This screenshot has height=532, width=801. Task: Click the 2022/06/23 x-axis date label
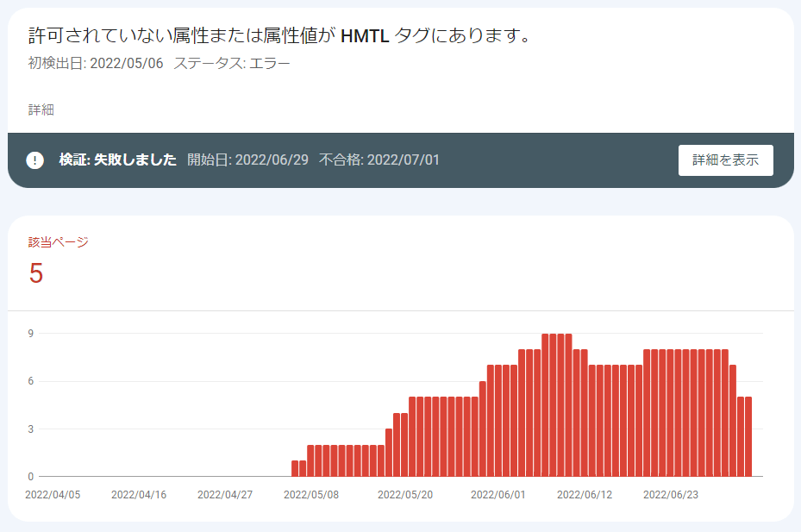click(x=671, y=496)
